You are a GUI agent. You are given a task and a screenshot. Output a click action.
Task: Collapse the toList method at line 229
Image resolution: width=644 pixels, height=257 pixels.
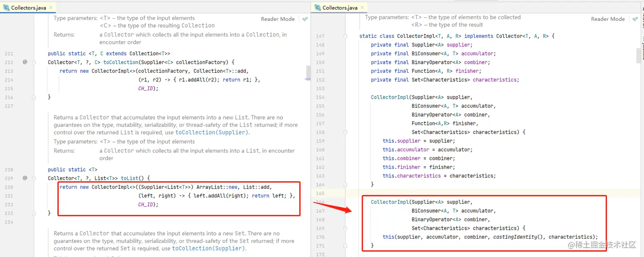click(34, 178)
